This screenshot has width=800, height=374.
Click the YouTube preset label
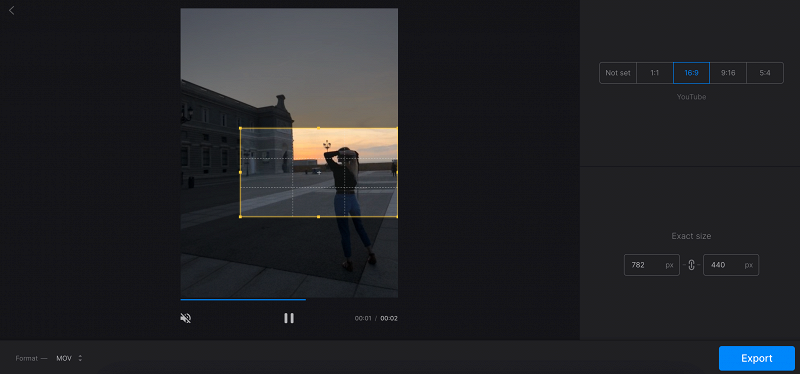(691, 97)
